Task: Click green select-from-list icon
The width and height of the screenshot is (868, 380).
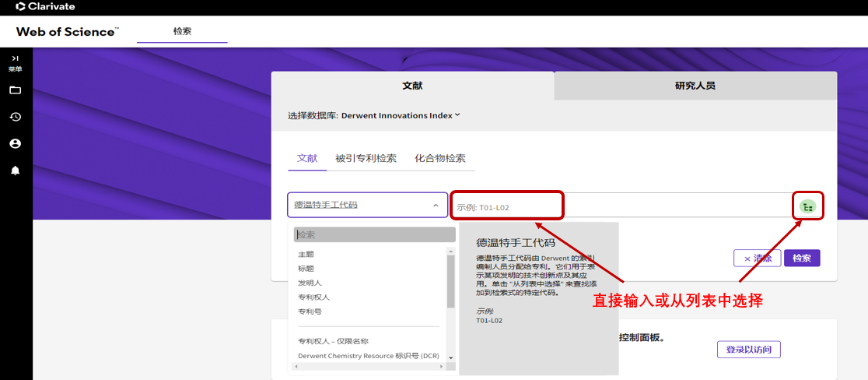Action: [808, 206]
